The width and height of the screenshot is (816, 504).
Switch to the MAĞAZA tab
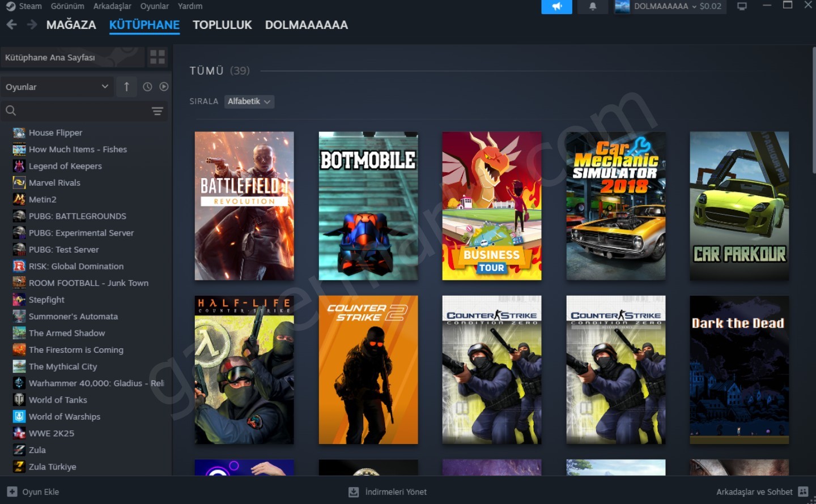[x=71, y=25]
